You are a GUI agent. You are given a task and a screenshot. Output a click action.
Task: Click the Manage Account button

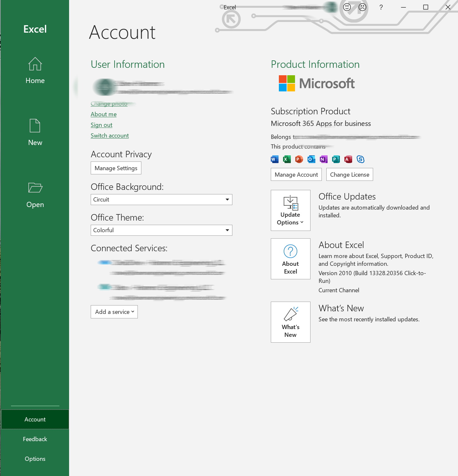[296, 174]
